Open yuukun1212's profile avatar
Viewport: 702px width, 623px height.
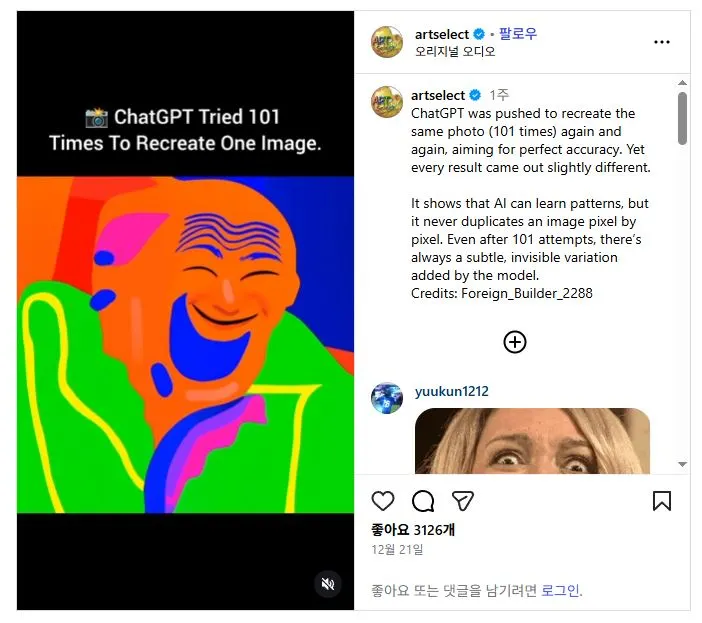[x=387, y=398]
